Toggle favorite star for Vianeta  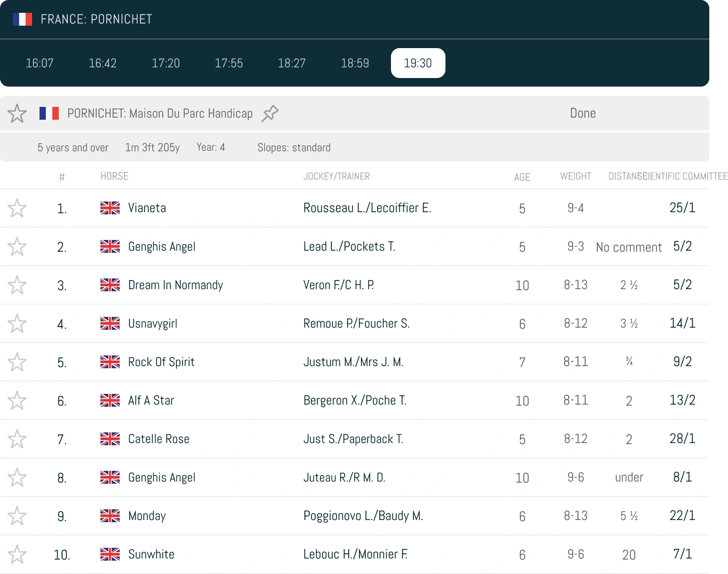click(x=17, y=208)
